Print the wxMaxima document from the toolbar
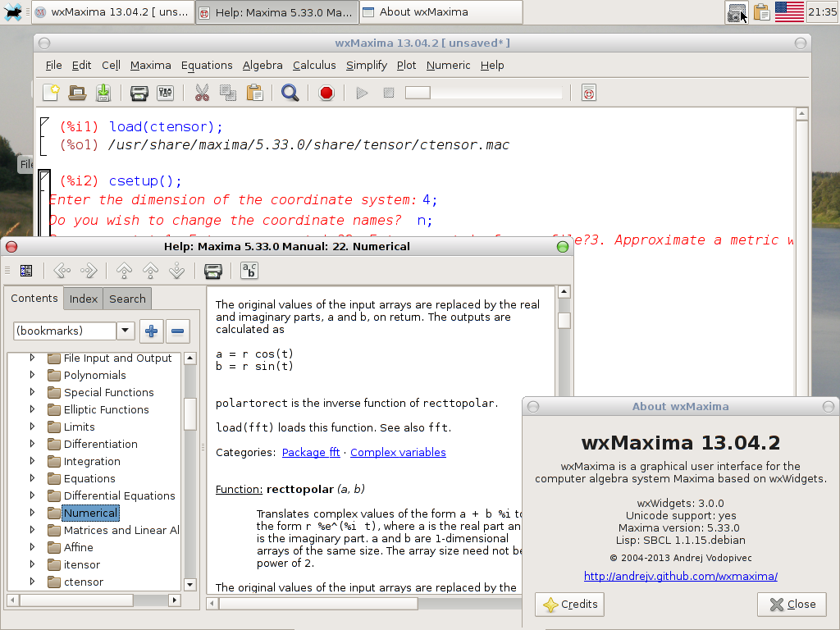 (x=139, y=93)
